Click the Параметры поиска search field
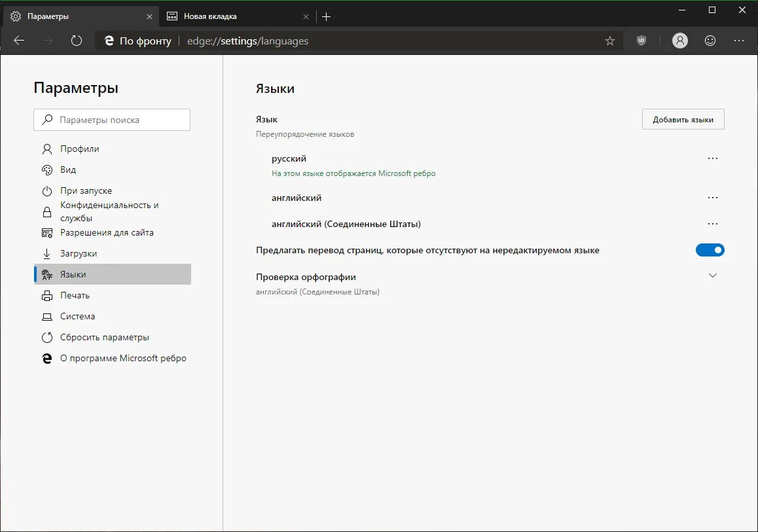Screen dimensions: 758x532 tap(112, 119)
